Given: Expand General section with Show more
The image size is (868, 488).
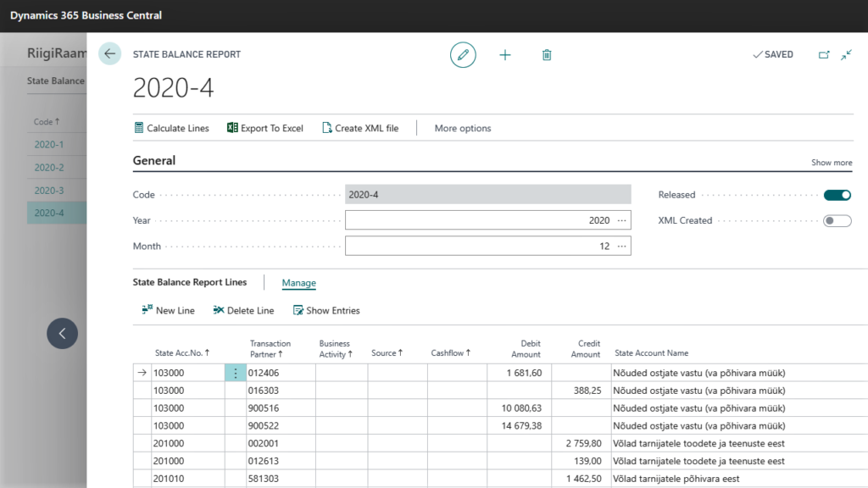Looking at the screenshot, I should pos(832,163).
